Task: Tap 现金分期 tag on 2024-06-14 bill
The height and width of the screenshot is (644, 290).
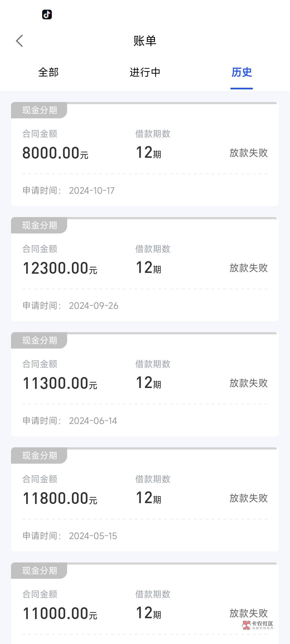Action: [x=39, y=341]
